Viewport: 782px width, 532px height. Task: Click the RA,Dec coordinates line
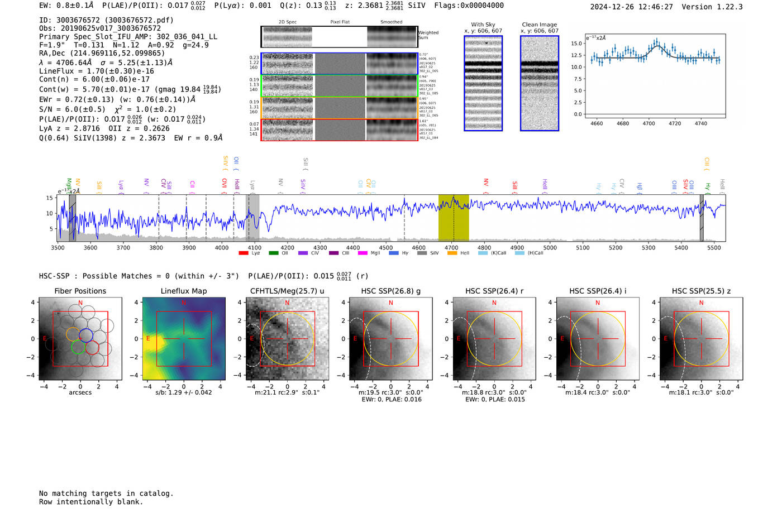(102, 54)
